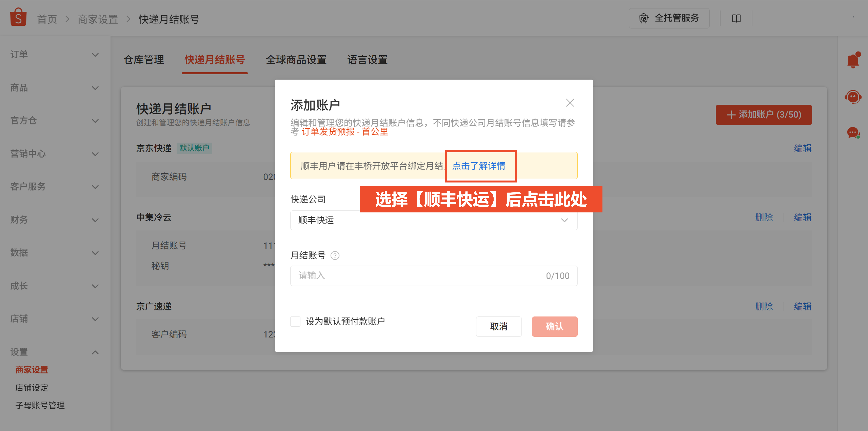Select the 快递月结账号 tab
The image size is (868, 431).
pyautogui.click(x=215, y=60)
